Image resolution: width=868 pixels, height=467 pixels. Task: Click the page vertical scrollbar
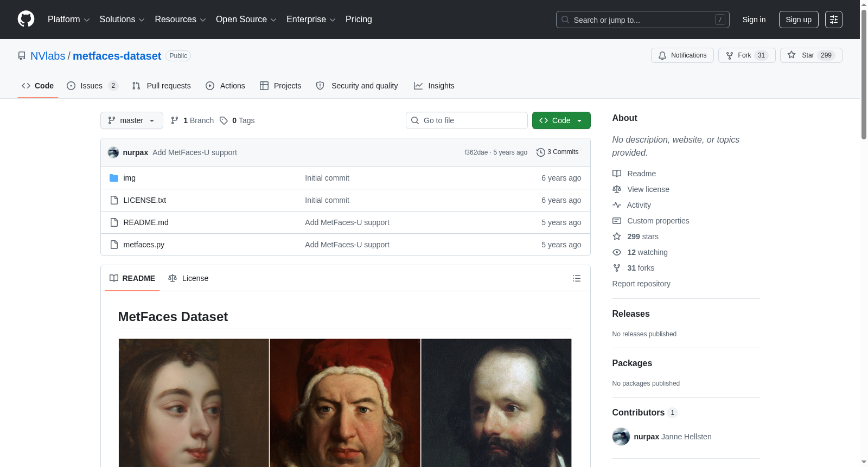(x=864, y=76)
